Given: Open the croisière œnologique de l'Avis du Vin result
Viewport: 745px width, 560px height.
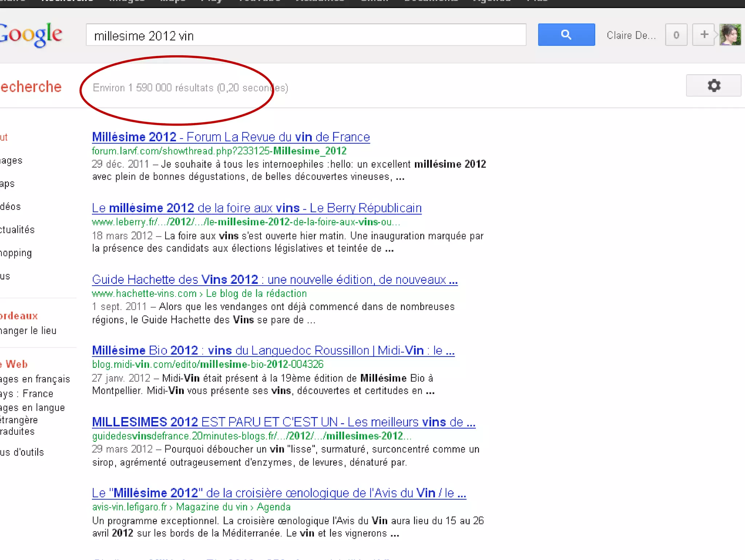Looking at the screenshot, I should pyautogui.click(x=279, y=493).
